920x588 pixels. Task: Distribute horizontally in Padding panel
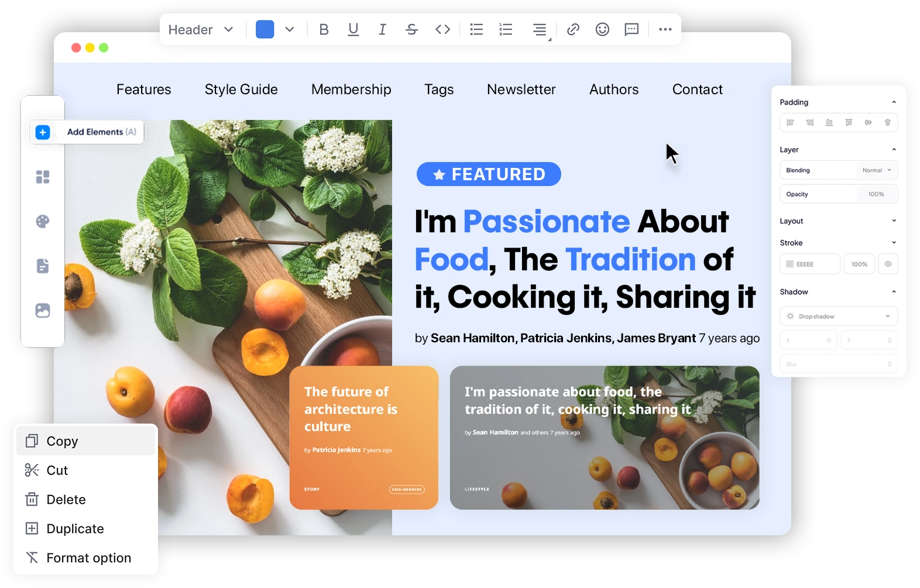pyautogui.click(x=868, y=122)
